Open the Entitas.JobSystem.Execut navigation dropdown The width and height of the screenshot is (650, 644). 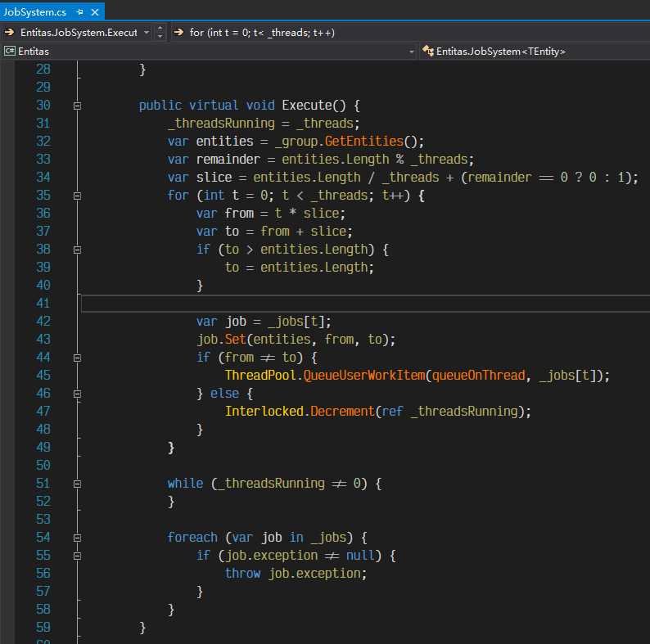147,33
